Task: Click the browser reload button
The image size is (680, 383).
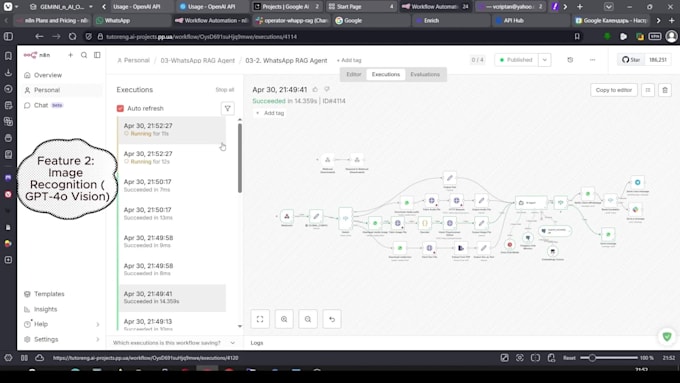Action: click(x=72, y=36)
